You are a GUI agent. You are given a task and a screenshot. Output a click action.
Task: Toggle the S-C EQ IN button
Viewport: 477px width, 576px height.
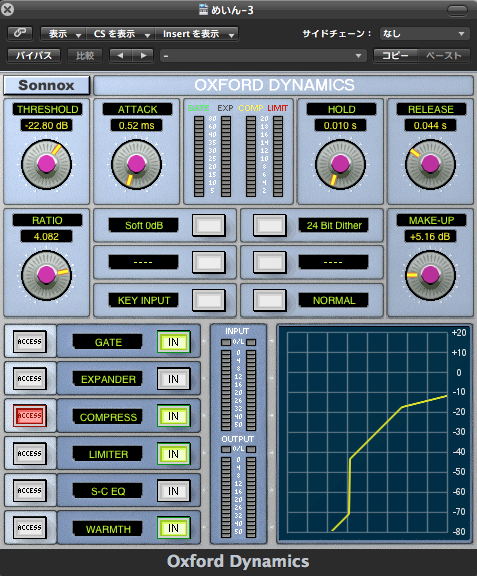[173, 491]
